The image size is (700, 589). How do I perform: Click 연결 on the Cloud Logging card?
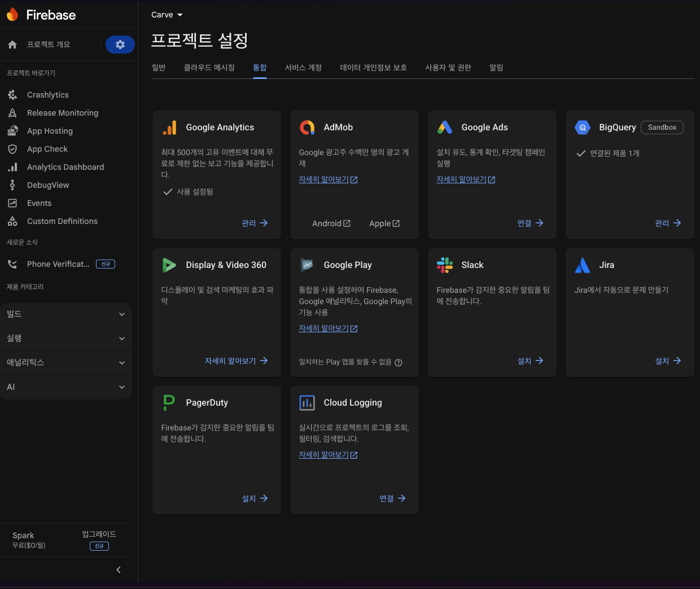[392, 499]
